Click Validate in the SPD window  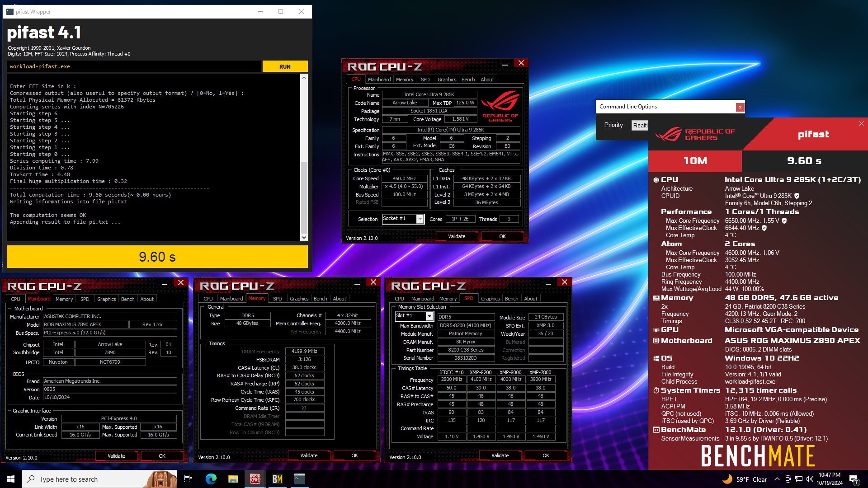[x=500, y=455]
